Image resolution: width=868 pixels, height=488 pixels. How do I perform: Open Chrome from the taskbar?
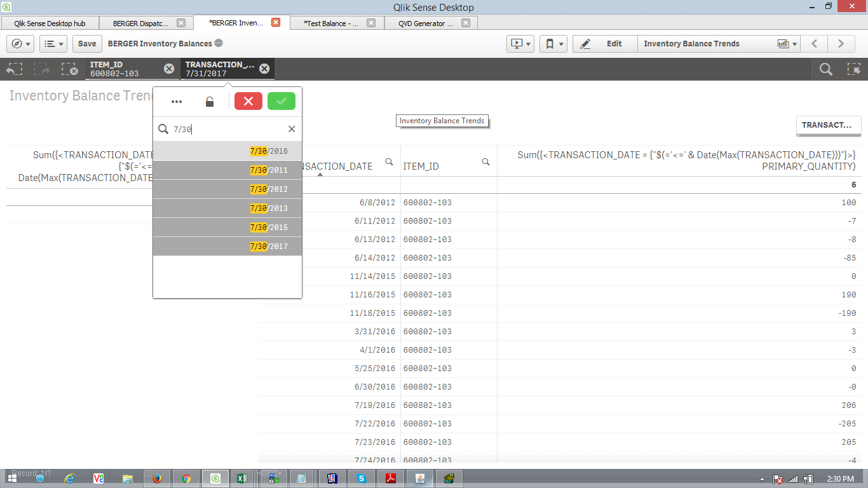tap(186, 478)
